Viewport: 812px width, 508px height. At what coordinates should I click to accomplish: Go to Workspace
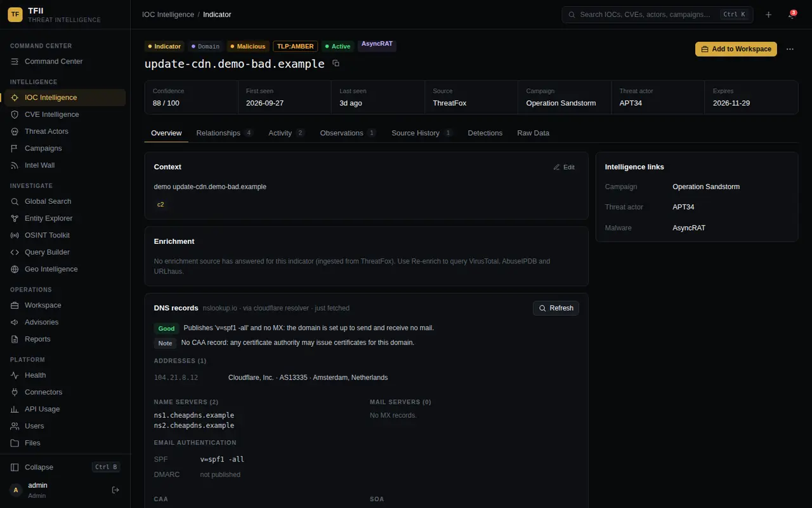(65, 305)
